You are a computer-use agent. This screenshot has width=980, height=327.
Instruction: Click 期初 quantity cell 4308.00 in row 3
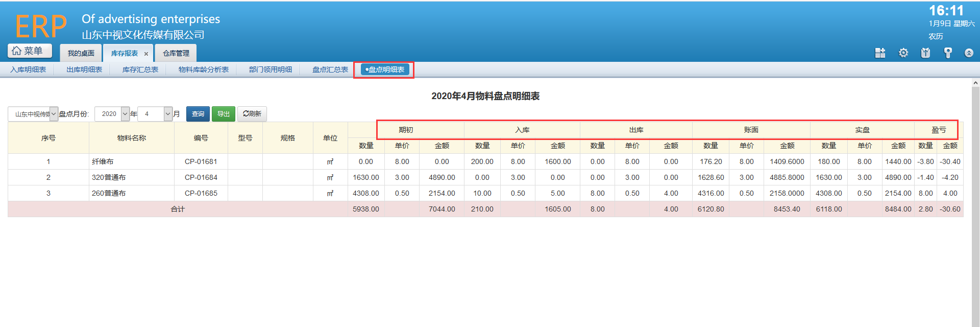click(366, 193)
